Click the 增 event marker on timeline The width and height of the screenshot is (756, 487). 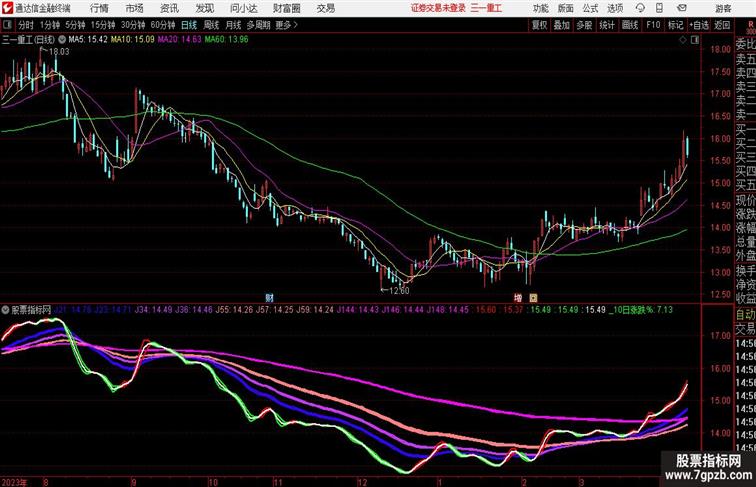518,298
